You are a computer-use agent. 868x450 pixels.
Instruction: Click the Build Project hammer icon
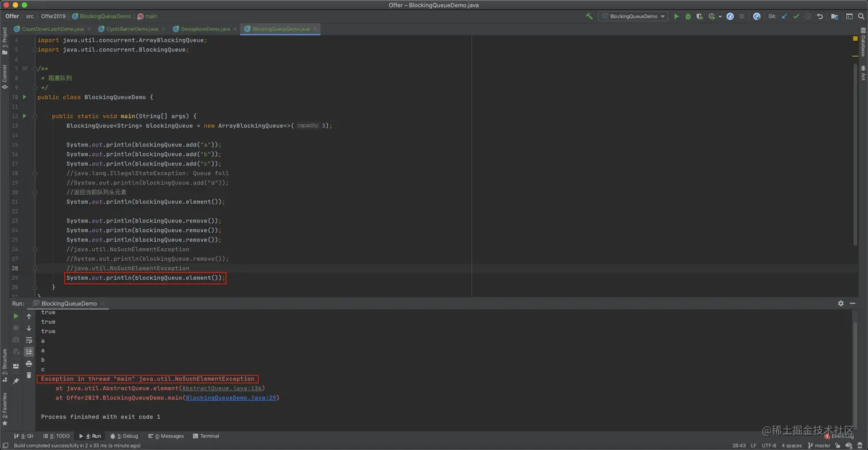[589, 17]
